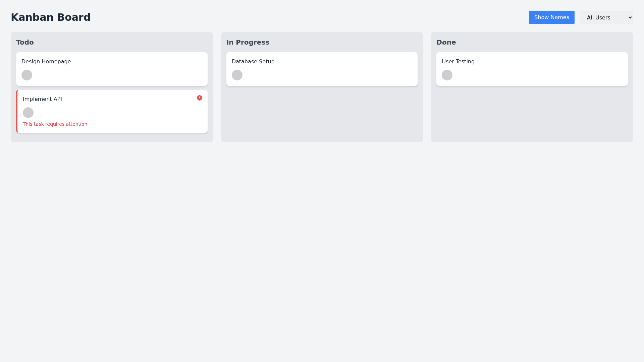644x362 pixels.
Task: Open the Implement API task title
Action: tap(42, 99)
